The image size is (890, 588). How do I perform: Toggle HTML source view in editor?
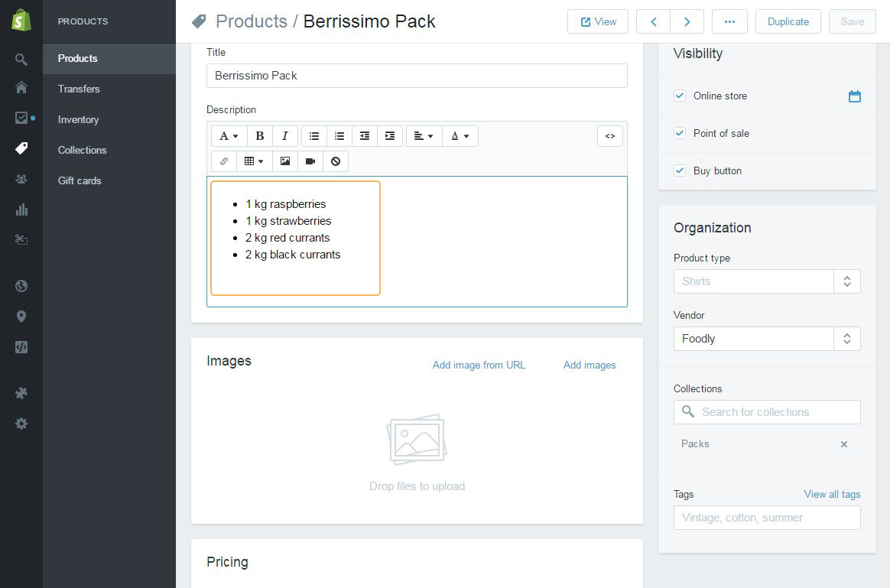(x=609, y=136)
